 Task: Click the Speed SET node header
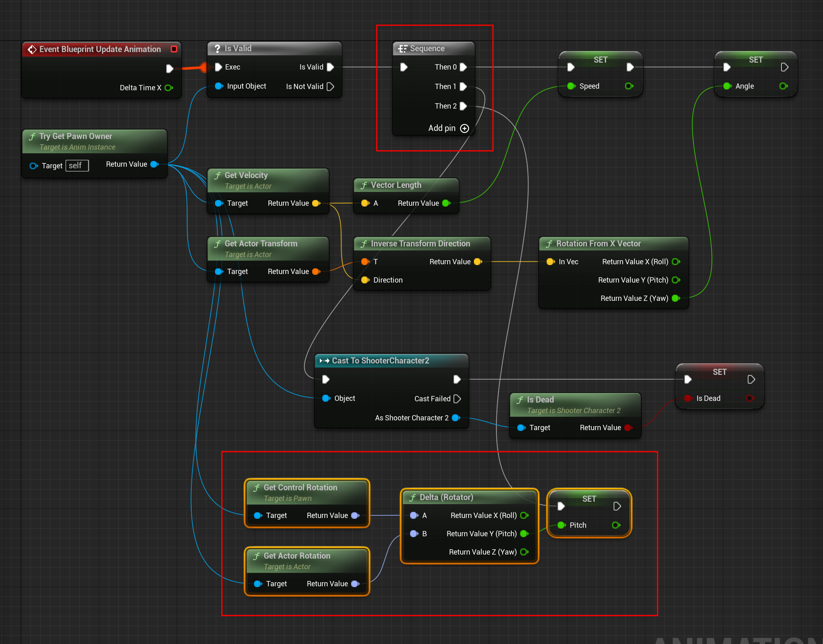pyautogui.click(x=600, y=60)
